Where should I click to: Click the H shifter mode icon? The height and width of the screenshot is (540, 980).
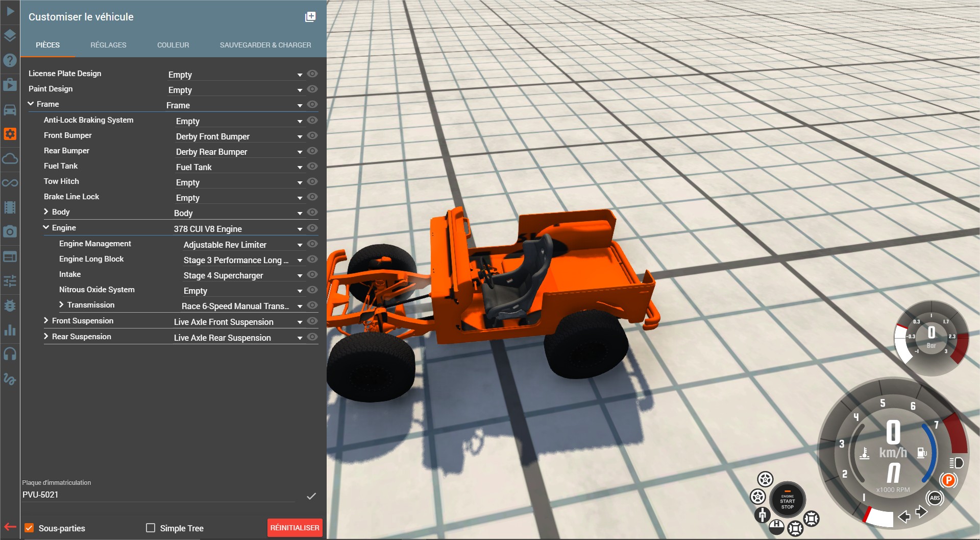[776, 526]
